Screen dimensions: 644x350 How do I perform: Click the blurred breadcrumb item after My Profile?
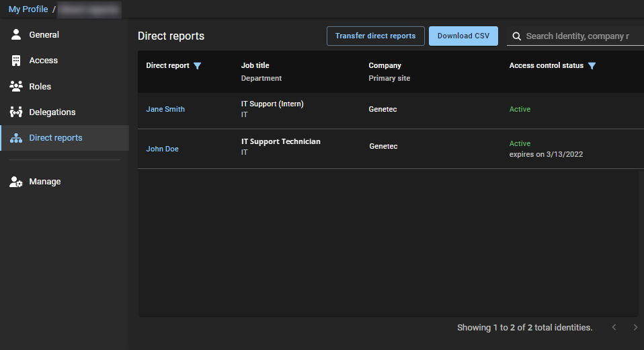[89, 9]
